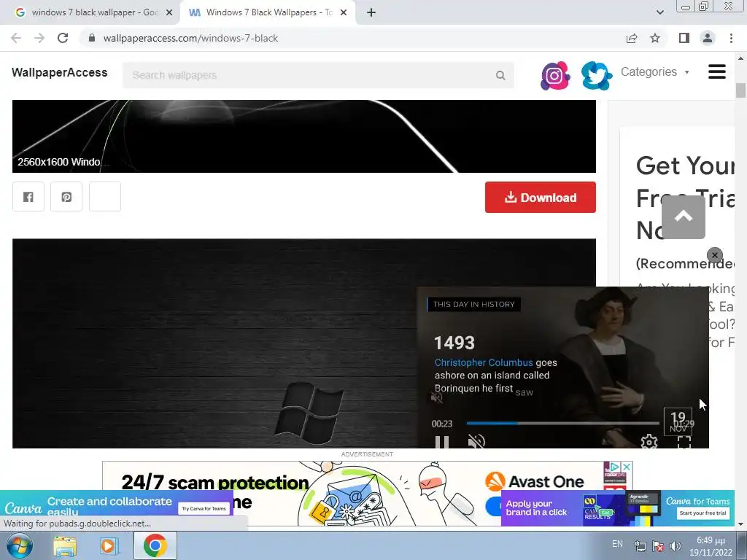Click Start your free trial Canva button

coord(703,513)
